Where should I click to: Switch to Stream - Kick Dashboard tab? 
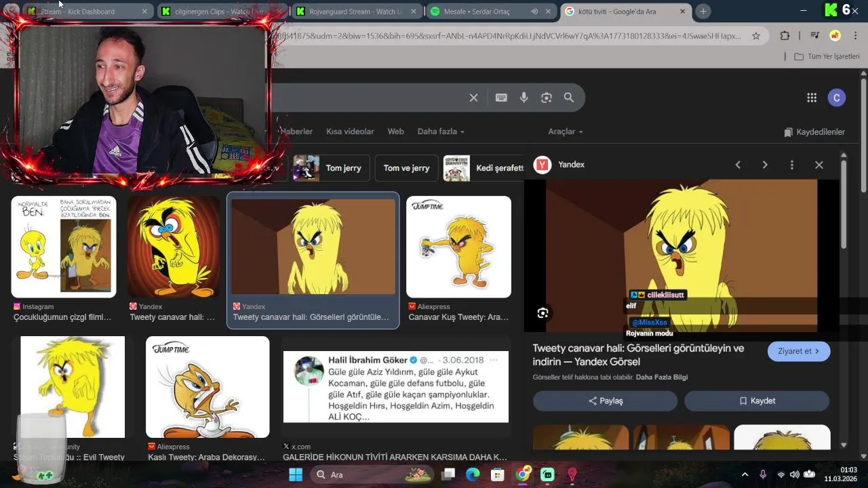(87, 12)
